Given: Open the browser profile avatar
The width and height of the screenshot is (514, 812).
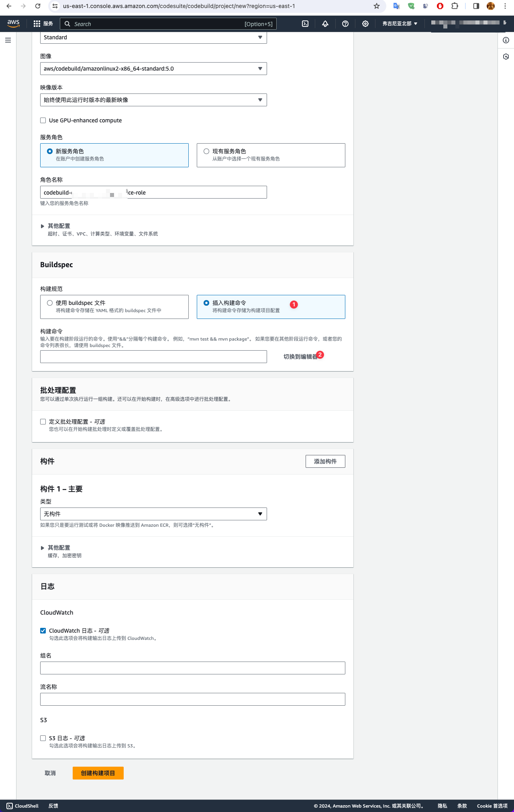Looking at the screenshot, I should click(490, 6).
